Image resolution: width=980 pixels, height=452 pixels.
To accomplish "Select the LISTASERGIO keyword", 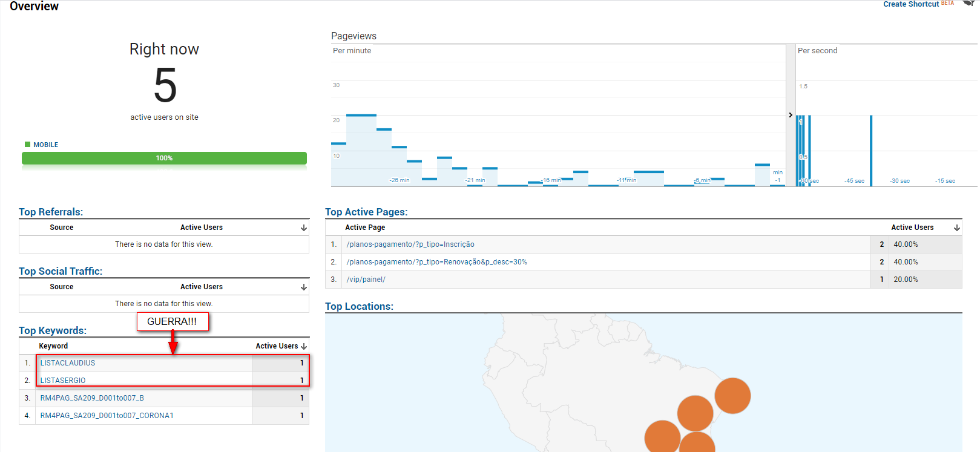I will [x=63, y=381].
